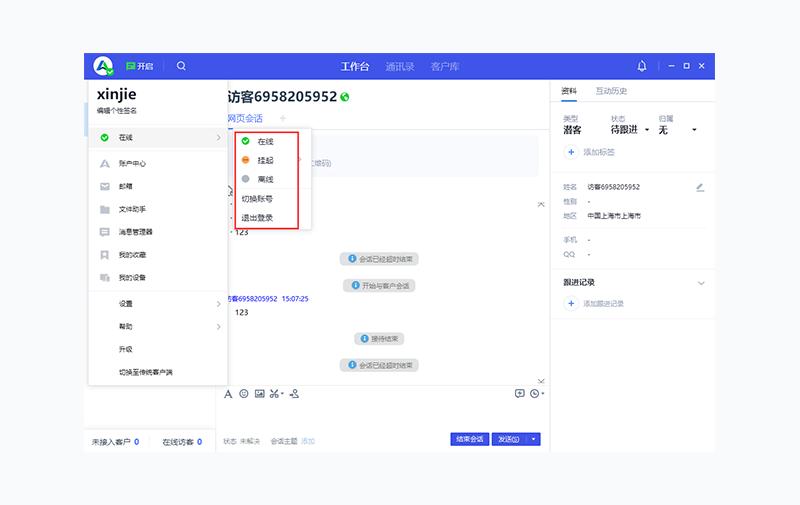This screenshot has height=505, width=800.
Task: Click 编辑个性签名 under xinjie
Action: click(x=117, y=111)
